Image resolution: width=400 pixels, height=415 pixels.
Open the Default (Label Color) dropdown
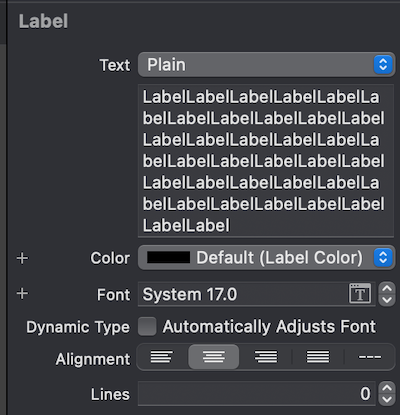pos(266,258)
